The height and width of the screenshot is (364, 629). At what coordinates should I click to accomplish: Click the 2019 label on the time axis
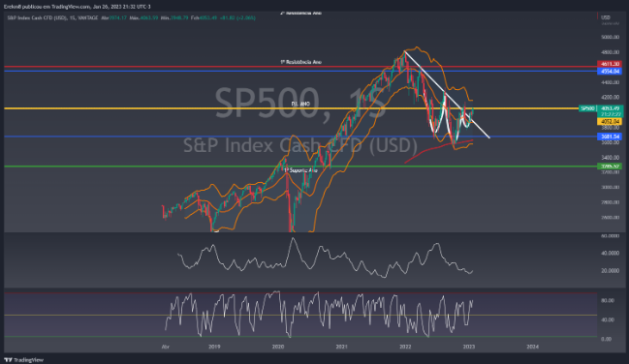tap(214, 347)
